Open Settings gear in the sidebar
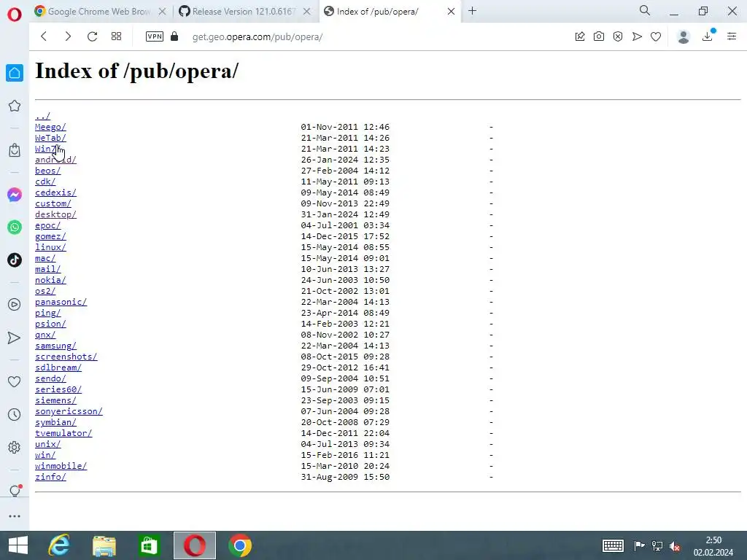The width and height of the screenshot is (747, 560). coord(15,447)
